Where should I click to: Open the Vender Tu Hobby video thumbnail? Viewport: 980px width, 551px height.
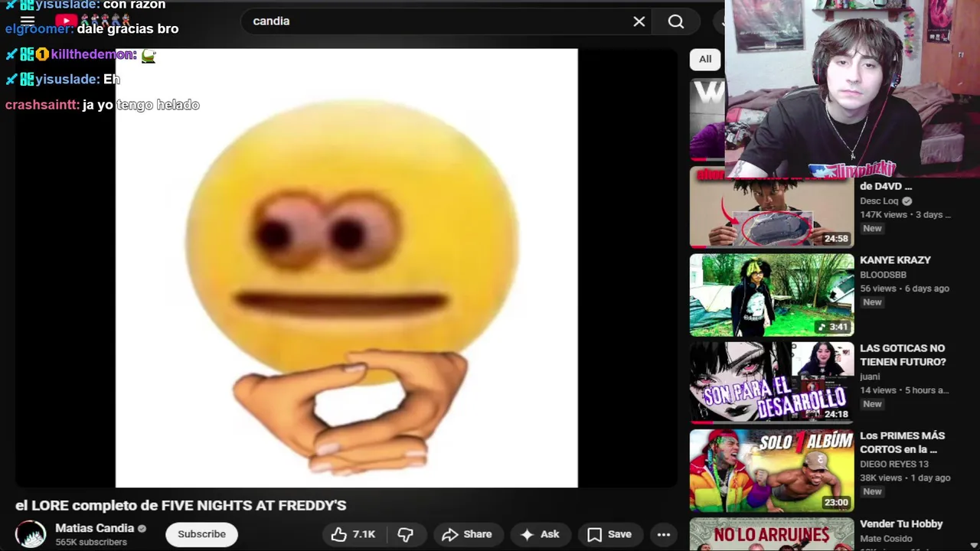pyautogui.click(x=772, y=534)
